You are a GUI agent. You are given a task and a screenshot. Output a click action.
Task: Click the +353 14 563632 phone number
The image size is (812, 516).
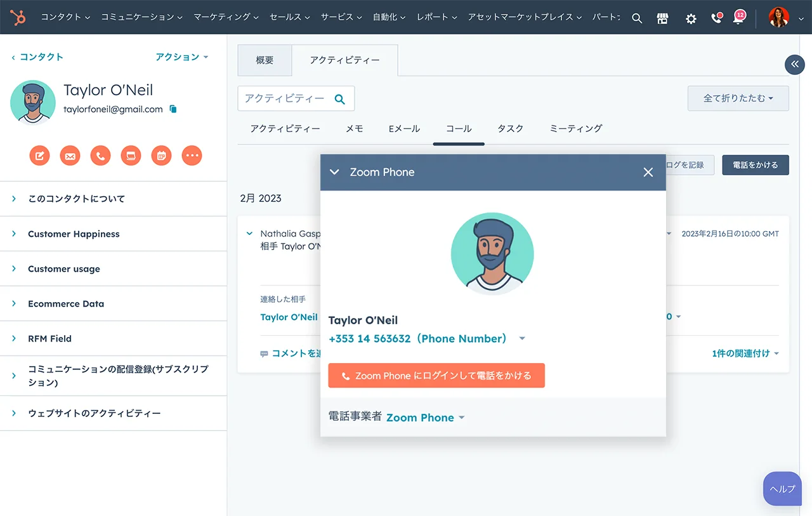pyautogui.click(x=418, y=339)
